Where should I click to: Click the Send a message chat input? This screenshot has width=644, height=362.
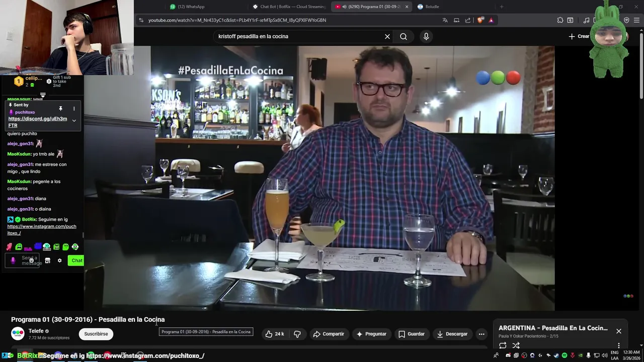point(22,260)
